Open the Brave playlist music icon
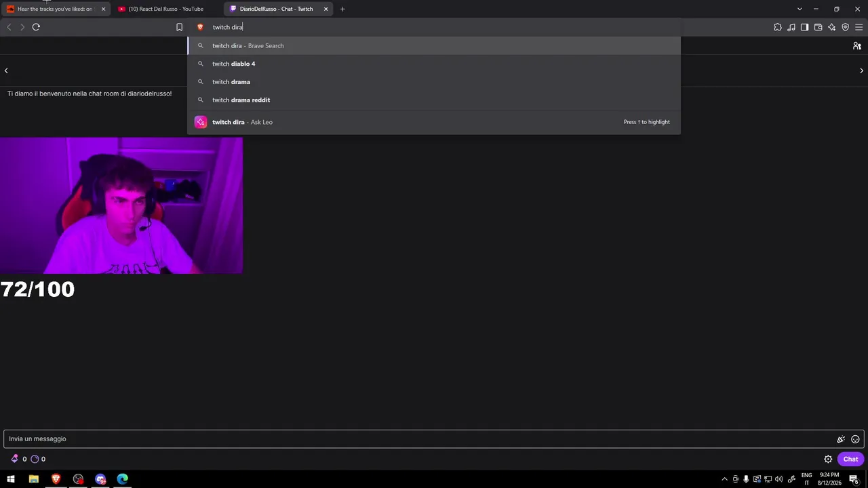This screenshot has height=488, width=868. (791, 27)
